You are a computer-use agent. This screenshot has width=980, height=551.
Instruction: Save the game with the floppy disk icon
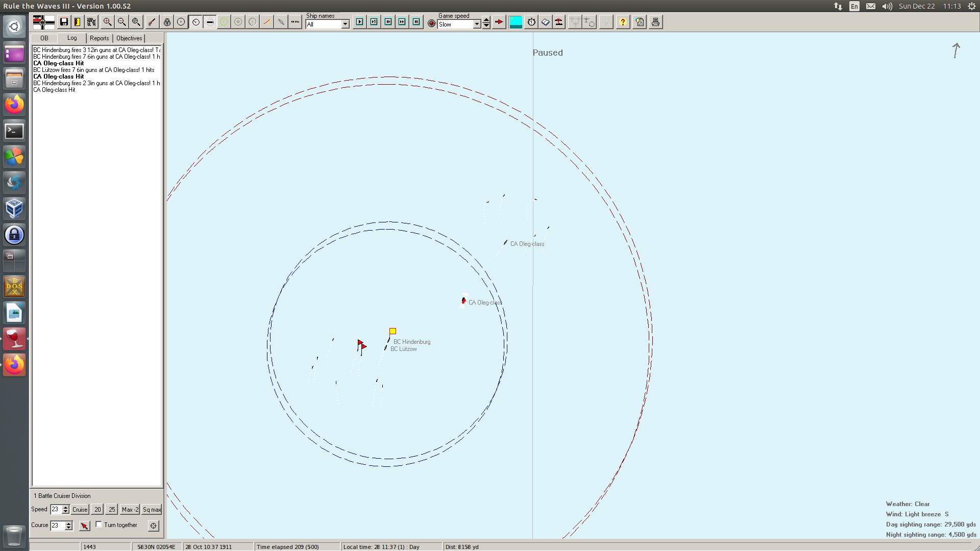point(64,22)
